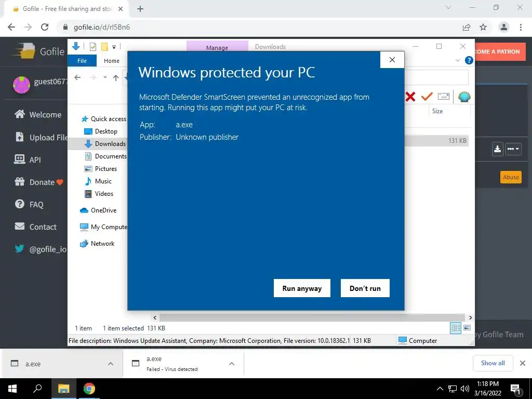Close the SmartScreen dialog with X
Image resolution: width=532 pixels, height=399 pixels.
point(392,60)
